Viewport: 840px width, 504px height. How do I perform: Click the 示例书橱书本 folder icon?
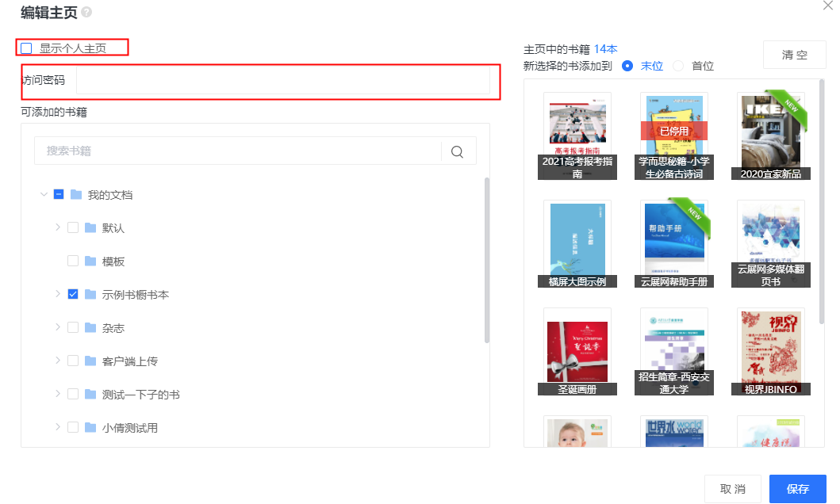pyautogui.click(x=90, y=294)
